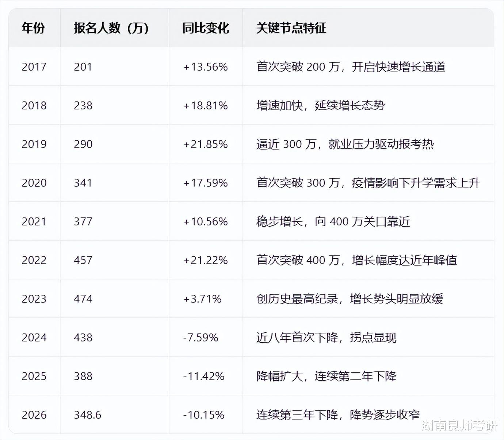This screenshot has width=504, height=440.
Task: Click the applicant count 290
Action: [83, 144]
